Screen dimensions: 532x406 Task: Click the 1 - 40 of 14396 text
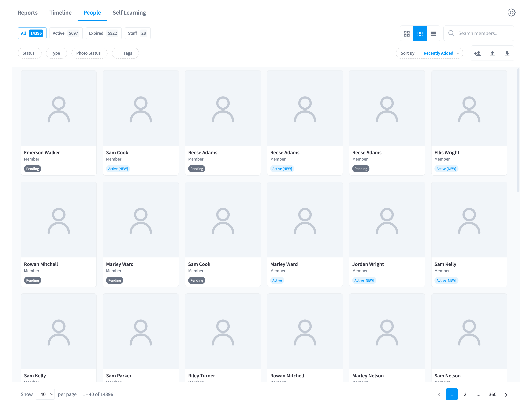tap(98, 394)
